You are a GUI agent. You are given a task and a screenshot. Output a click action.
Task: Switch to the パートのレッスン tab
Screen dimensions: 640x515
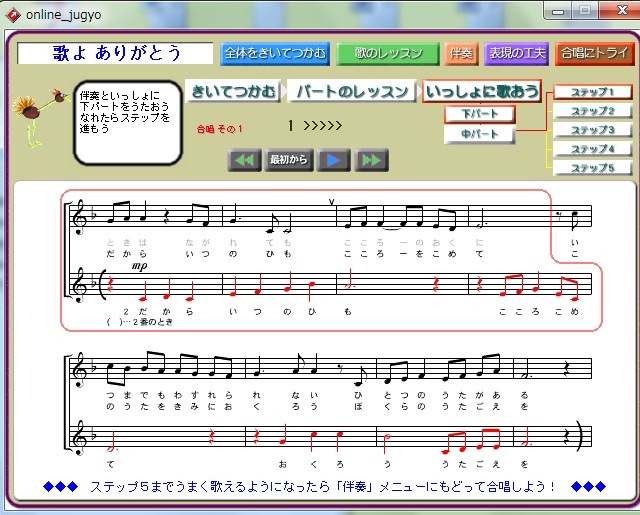(352, 91)
